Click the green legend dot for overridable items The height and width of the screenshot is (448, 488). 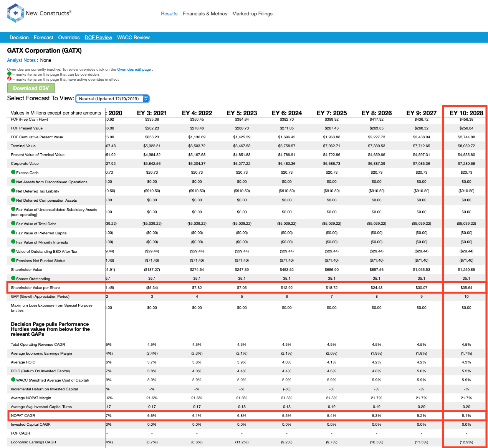[x=9, y=74]
